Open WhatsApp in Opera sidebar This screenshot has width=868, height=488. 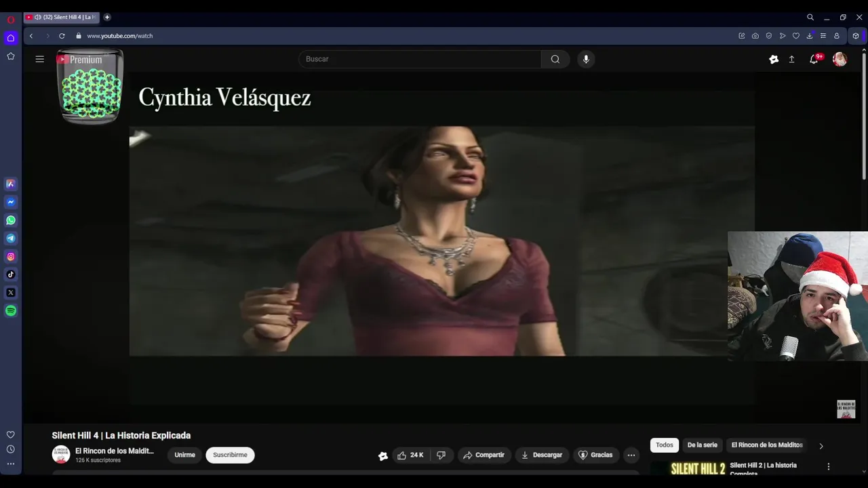click(x=11, y=220)
